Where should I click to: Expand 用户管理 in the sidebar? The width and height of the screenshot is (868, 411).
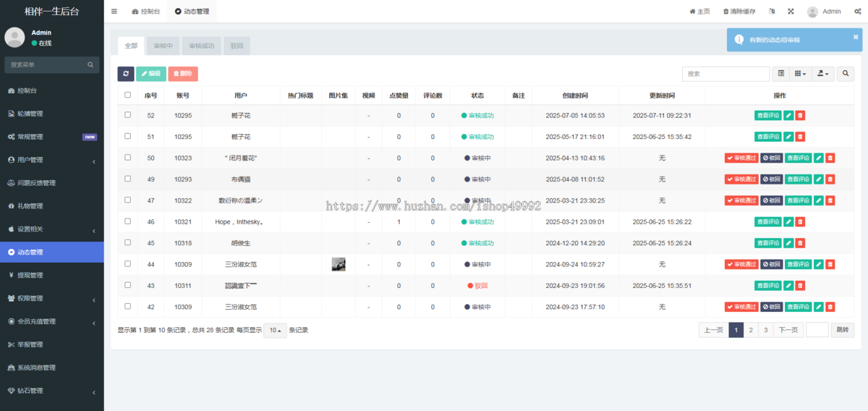click(x=52, y=160)
